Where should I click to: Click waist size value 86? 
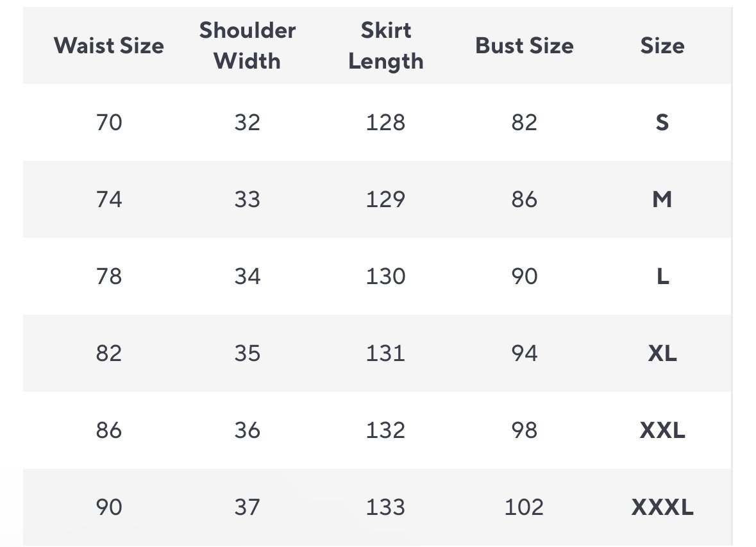(109, 430)
